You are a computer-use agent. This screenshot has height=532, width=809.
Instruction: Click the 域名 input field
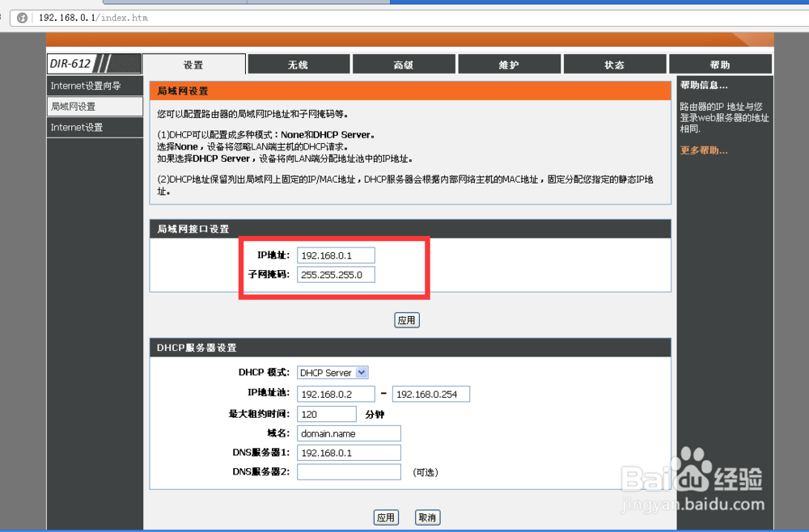(349, 433)
